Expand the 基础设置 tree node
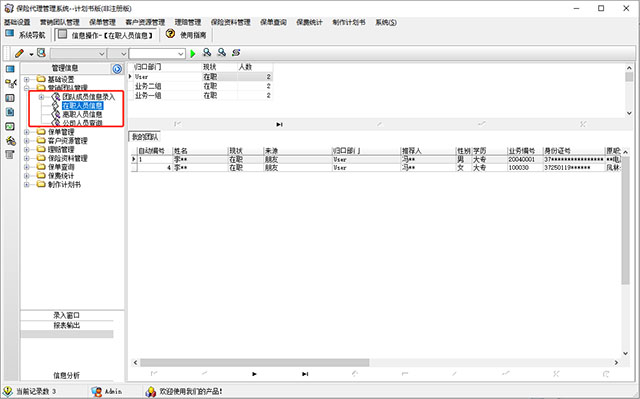 tap(27, 79)
